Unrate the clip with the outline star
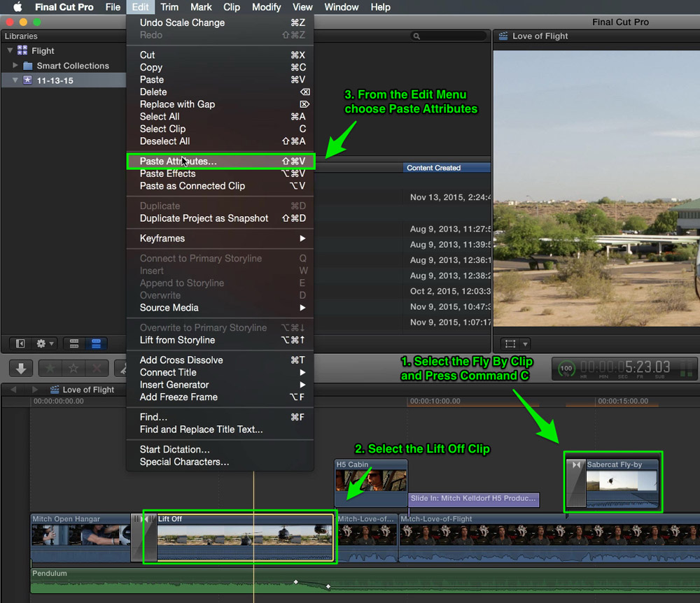700x603 pixels. (73, 369)
